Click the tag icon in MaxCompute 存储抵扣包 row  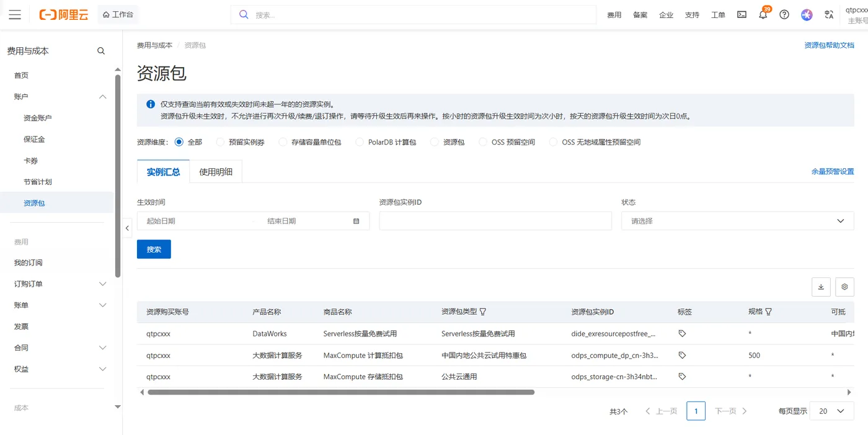point(682,376)
